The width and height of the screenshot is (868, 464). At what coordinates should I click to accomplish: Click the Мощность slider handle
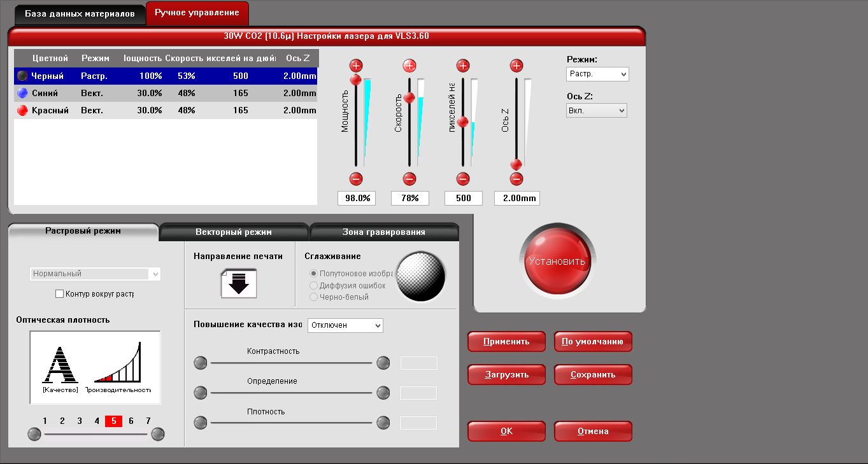(356, 80)
